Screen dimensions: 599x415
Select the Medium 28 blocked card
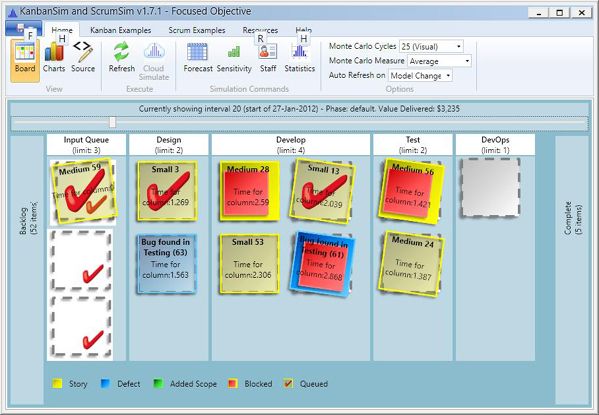(249, 191)
